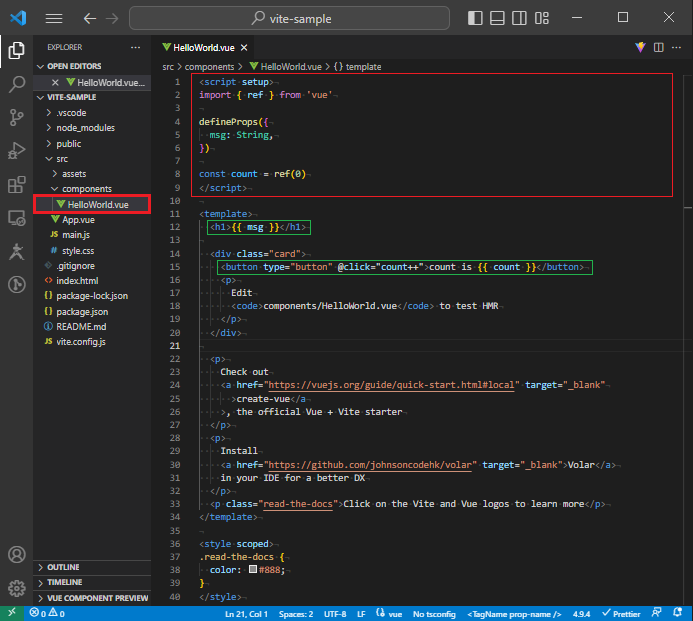Open remote window status bar button
Viewport: 693px width, 621px height.
click(x=12, y=613)
